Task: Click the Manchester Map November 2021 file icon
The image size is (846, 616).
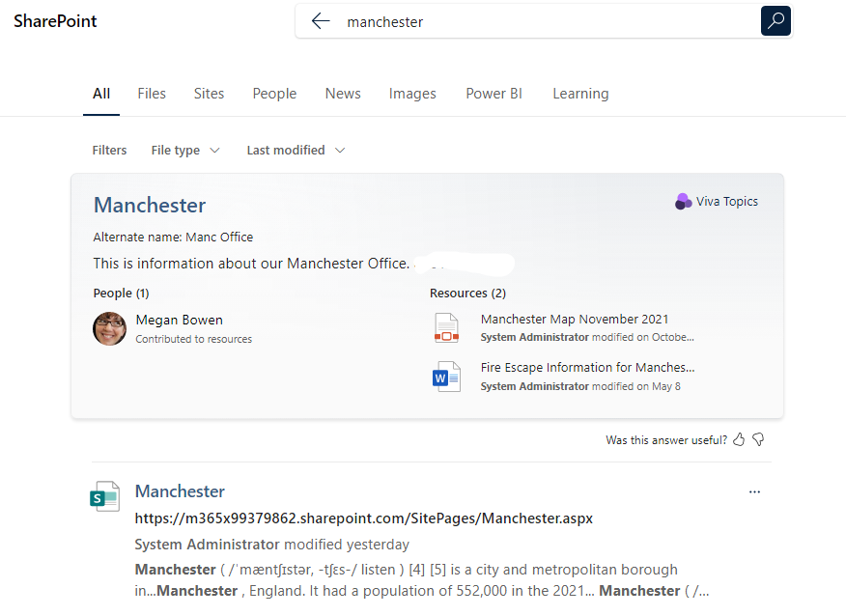Action: 447,327
